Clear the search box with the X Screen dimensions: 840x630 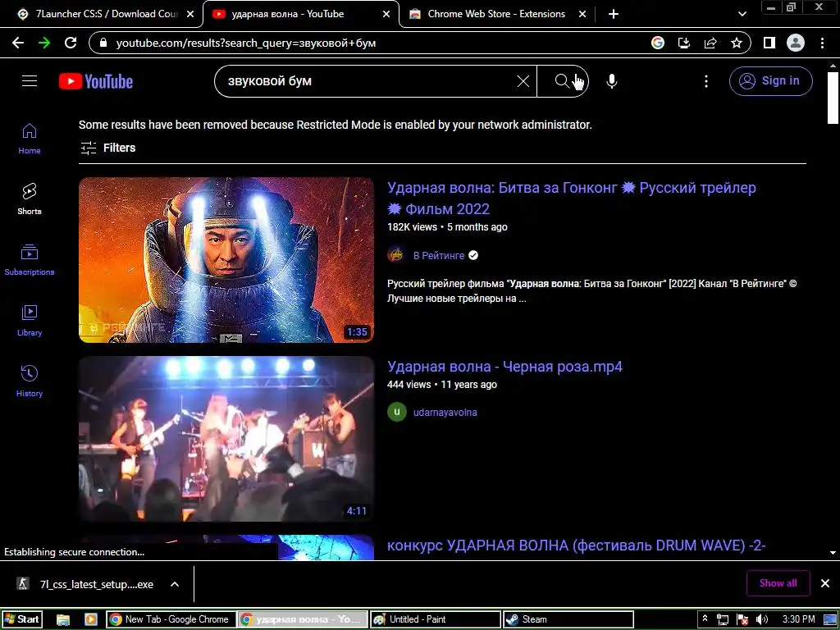(523, 81)
